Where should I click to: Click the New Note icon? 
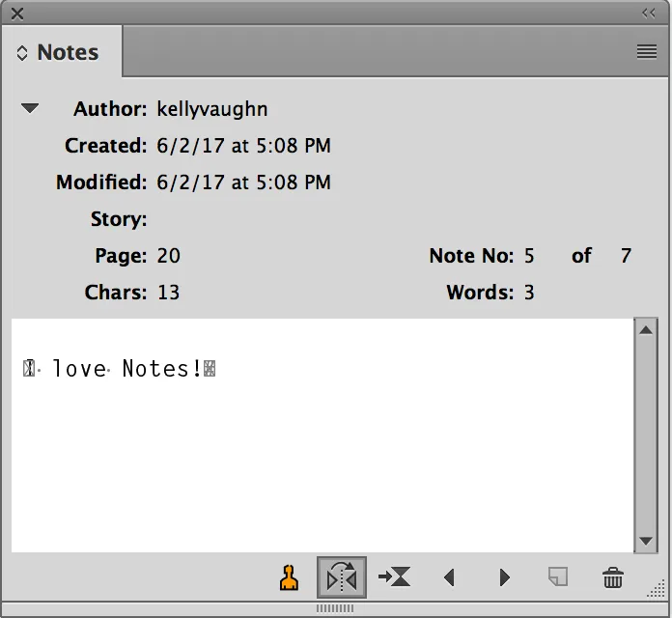point(557,577)
